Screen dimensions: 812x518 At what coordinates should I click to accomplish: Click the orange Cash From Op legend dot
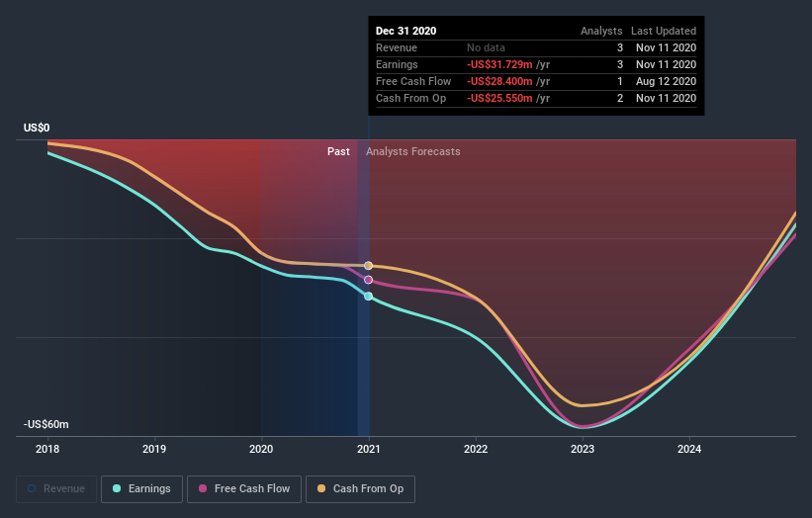pos(321,488)
